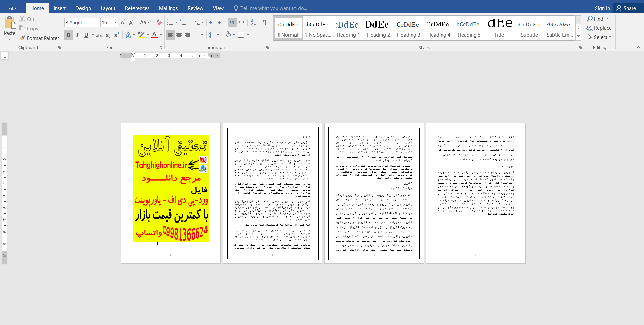Expand the Borders dropdown arrow
This screenshot has width=644, height=325.
(248, 35)
